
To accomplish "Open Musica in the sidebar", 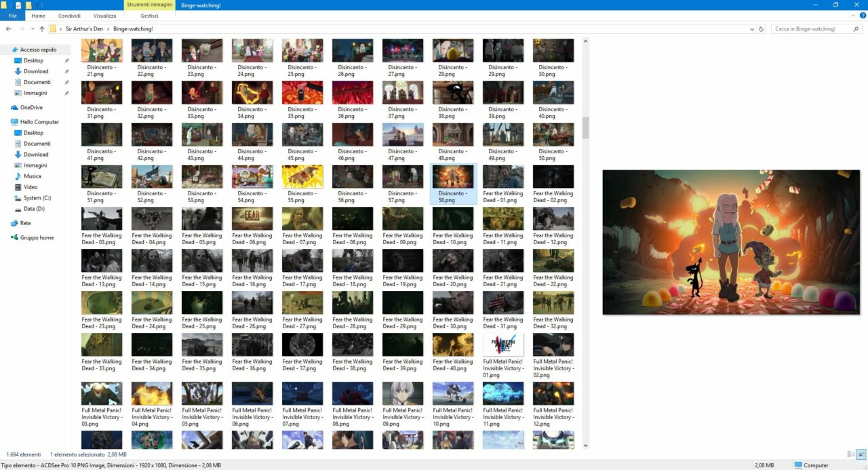I will point(32,176).
